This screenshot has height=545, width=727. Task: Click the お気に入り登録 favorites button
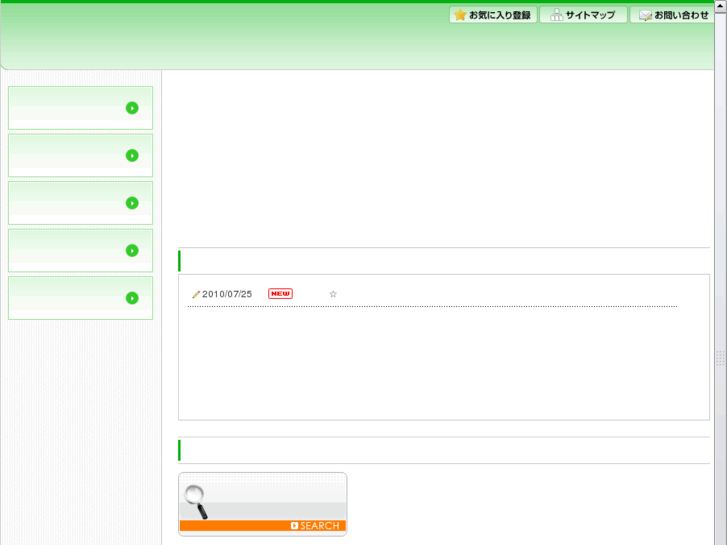coord(493,15)
